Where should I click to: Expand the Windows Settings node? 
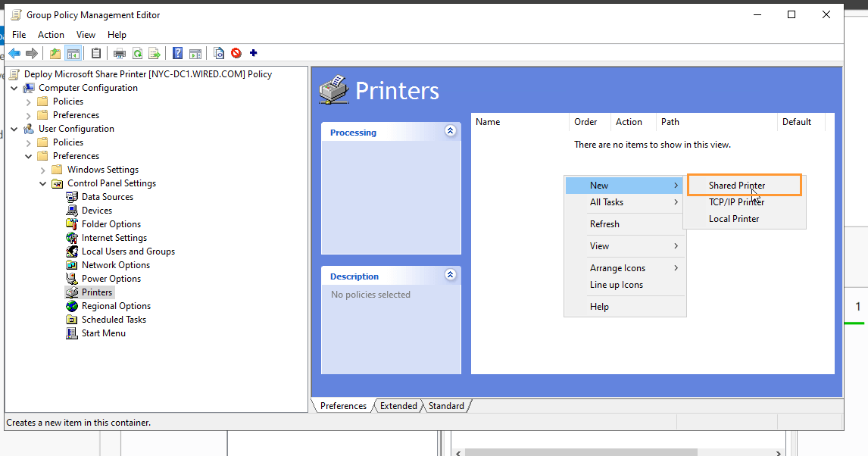click(x=42, y=170)
